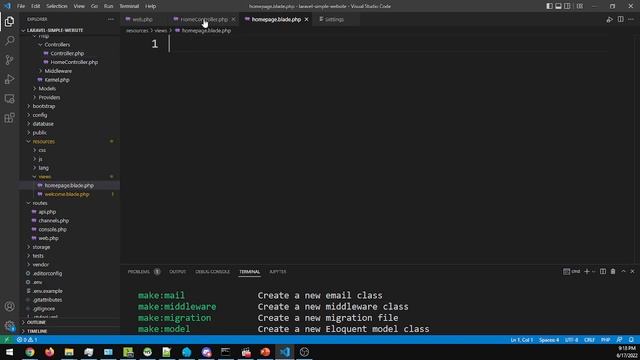Open HomeController.php in the file tree
The height and width of the screenshot is (360, 640).
click(x=74, y=62)
